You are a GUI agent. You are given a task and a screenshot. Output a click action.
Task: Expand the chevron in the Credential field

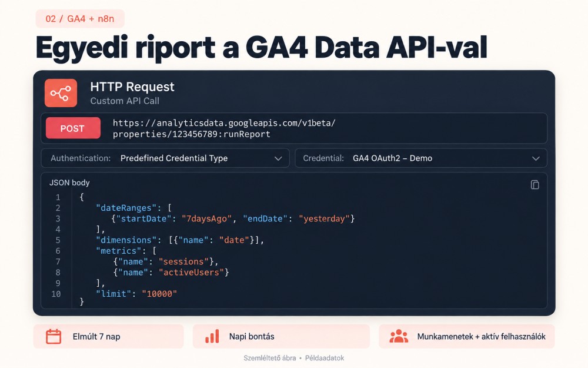point(536,158)
